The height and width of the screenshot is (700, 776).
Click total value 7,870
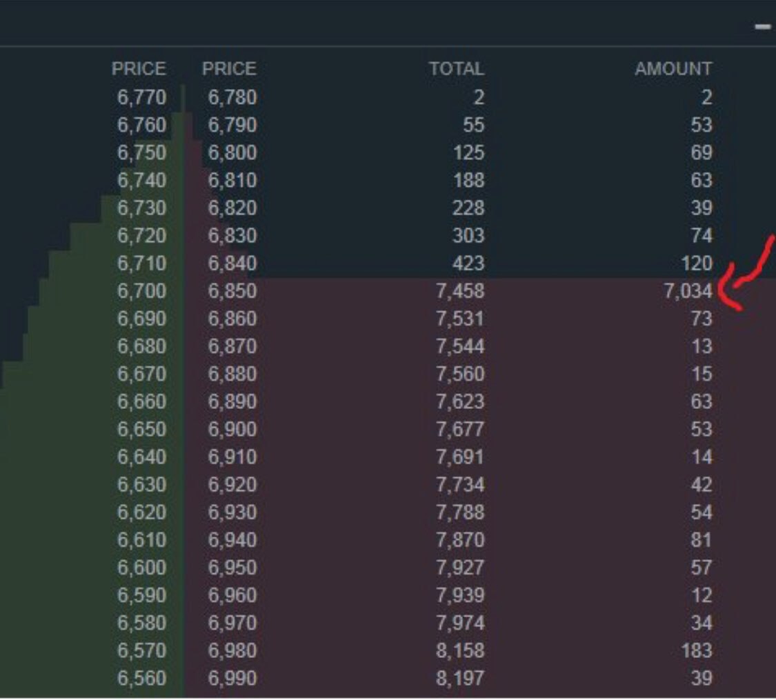coord(460,541)
